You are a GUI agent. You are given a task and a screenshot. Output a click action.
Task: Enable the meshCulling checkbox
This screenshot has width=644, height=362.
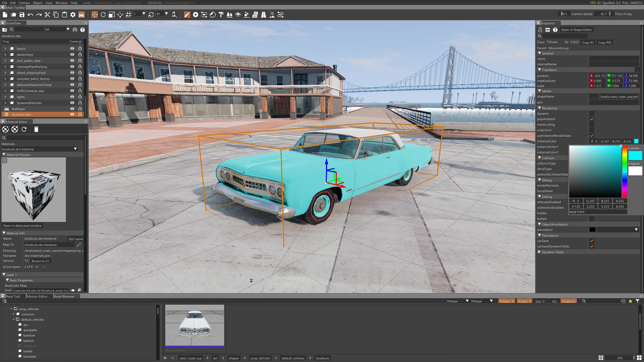pos(592,125)
